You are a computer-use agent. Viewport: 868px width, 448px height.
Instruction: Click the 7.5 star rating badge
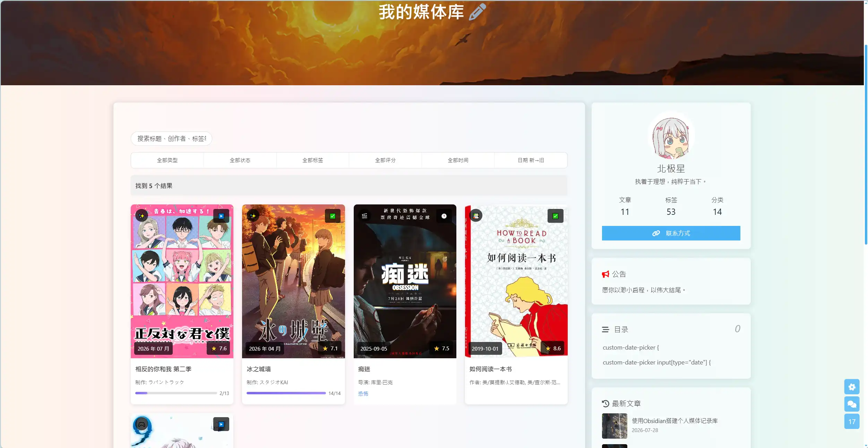pyautogui.click(x=441, y=348)
